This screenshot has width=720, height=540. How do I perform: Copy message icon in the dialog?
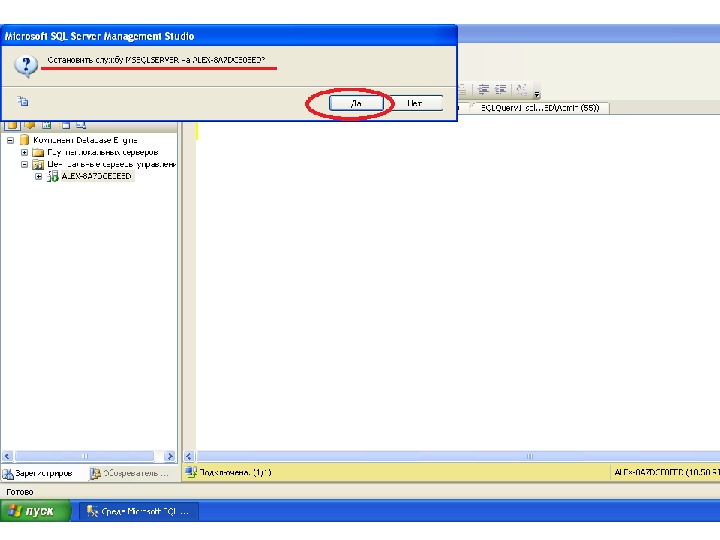22,101
